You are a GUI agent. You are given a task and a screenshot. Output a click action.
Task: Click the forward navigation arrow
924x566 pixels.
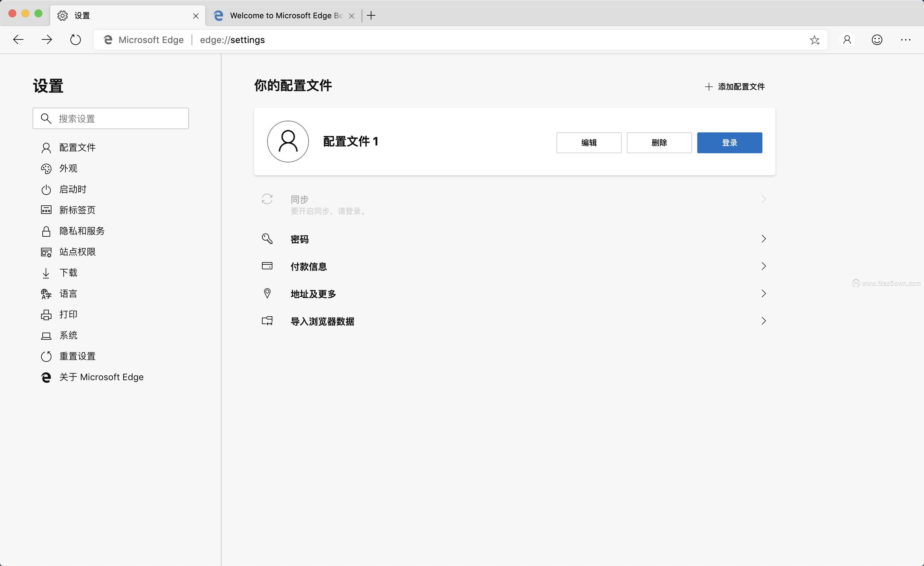[47, 40]
